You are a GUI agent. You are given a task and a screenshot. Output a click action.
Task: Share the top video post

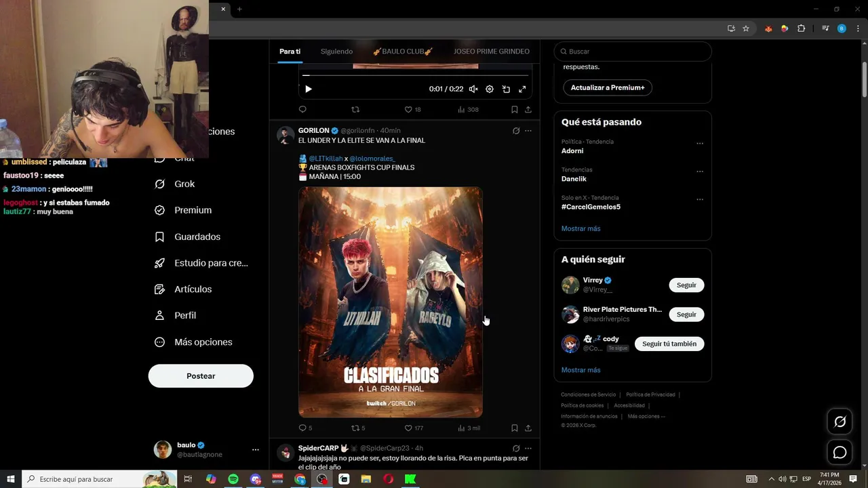pos(528,109)
